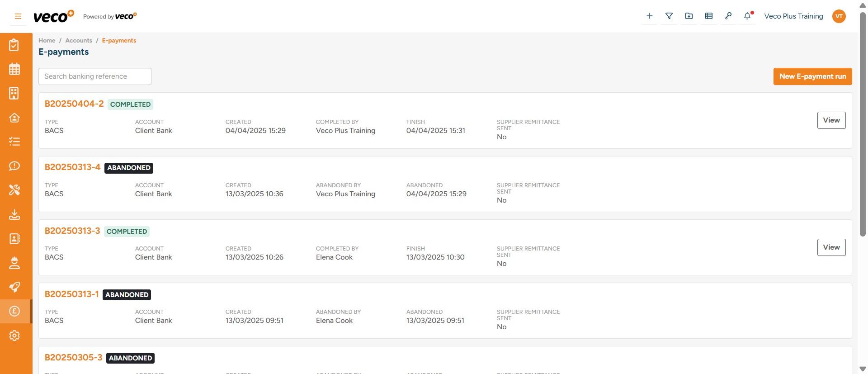The width and height of the screenshot is (868, 374).
Task: Click the plus add icon in top bar
Action: click(649, 16)
